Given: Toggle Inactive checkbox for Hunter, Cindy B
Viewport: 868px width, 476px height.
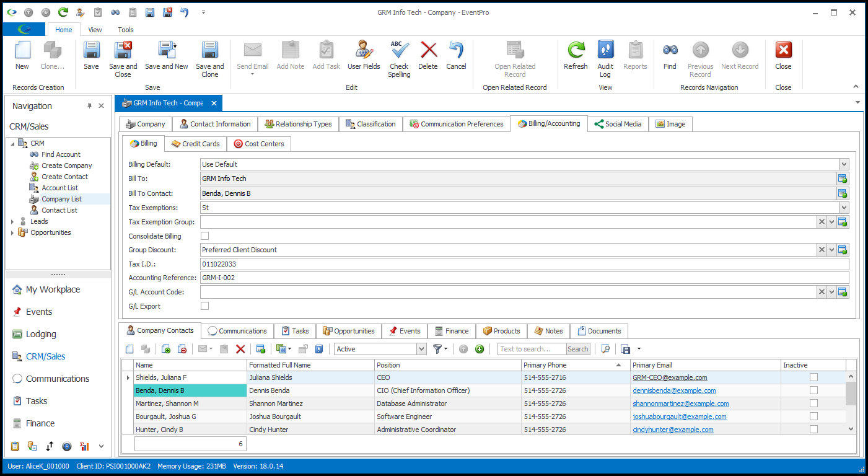Looking at the screenshot, I should [x=813, y=429].
